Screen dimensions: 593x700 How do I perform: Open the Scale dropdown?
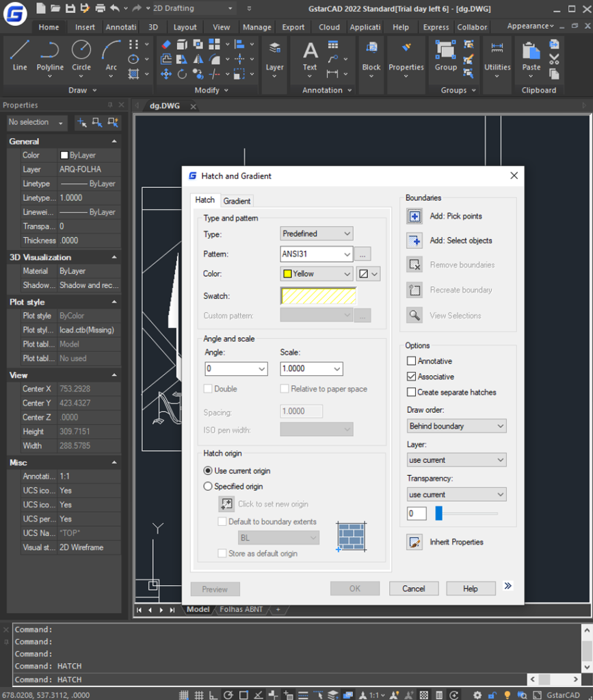pos(311,368)
